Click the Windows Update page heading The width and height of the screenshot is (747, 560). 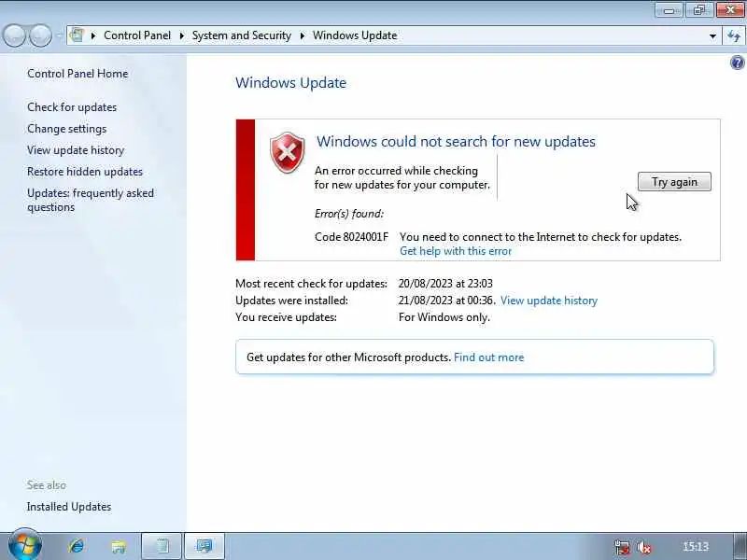pyautogui.click(x=290, y=83)
